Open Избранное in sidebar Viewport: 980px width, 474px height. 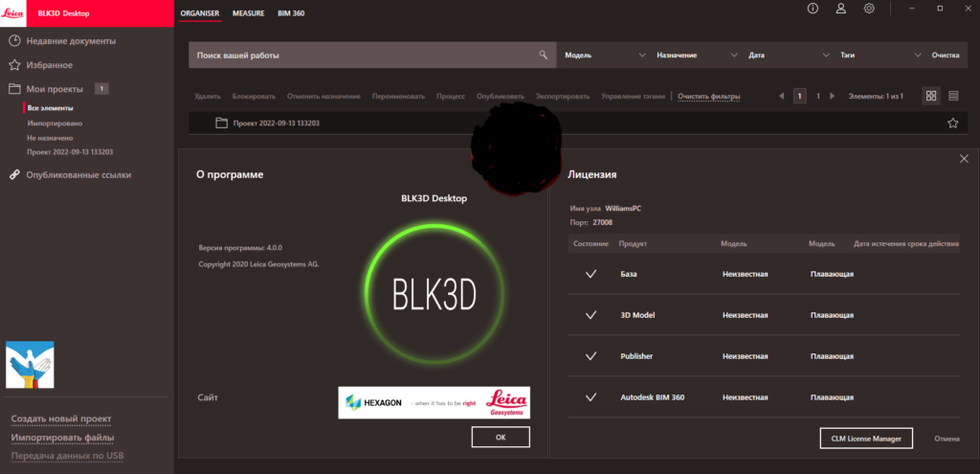pyautogui.click(x=50, y=65)
